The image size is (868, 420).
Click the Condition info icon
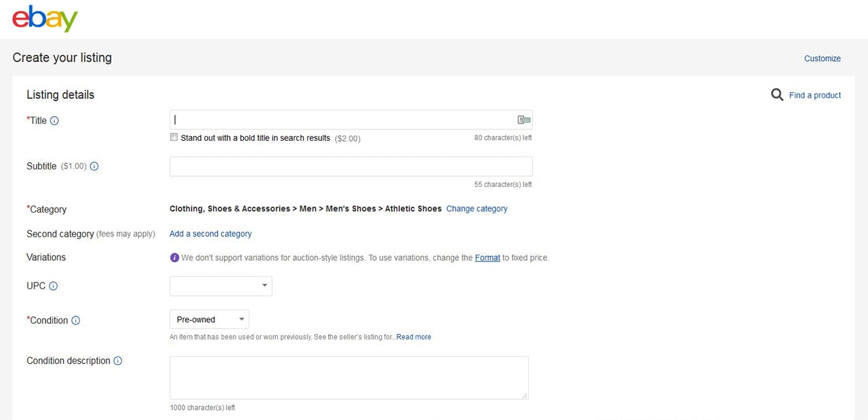click(75, 320)
